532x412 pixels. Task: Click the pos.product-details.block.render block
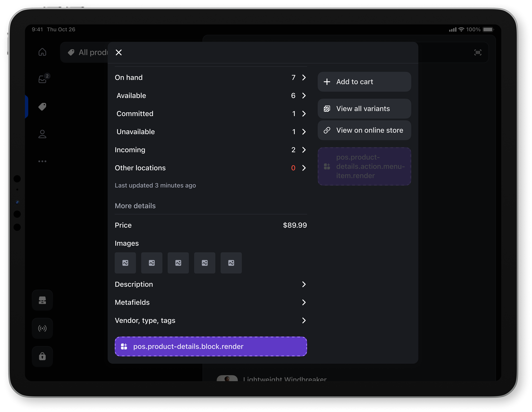[x=211, y=346]
